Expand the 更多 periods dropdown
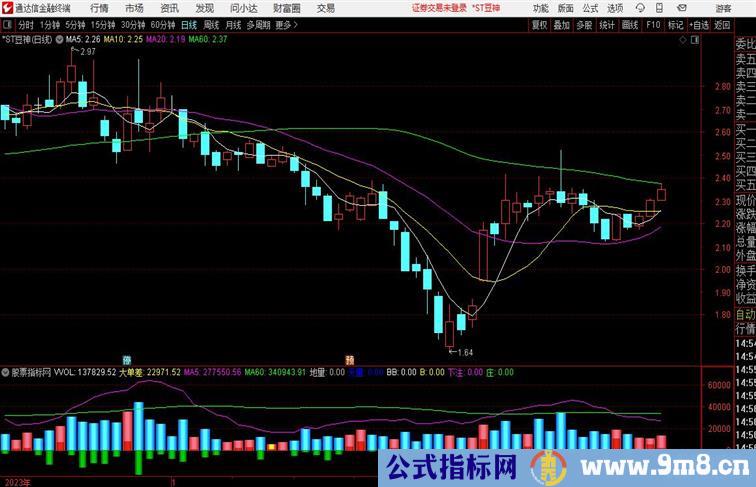756x487 pixels. [x=287, y=24]
